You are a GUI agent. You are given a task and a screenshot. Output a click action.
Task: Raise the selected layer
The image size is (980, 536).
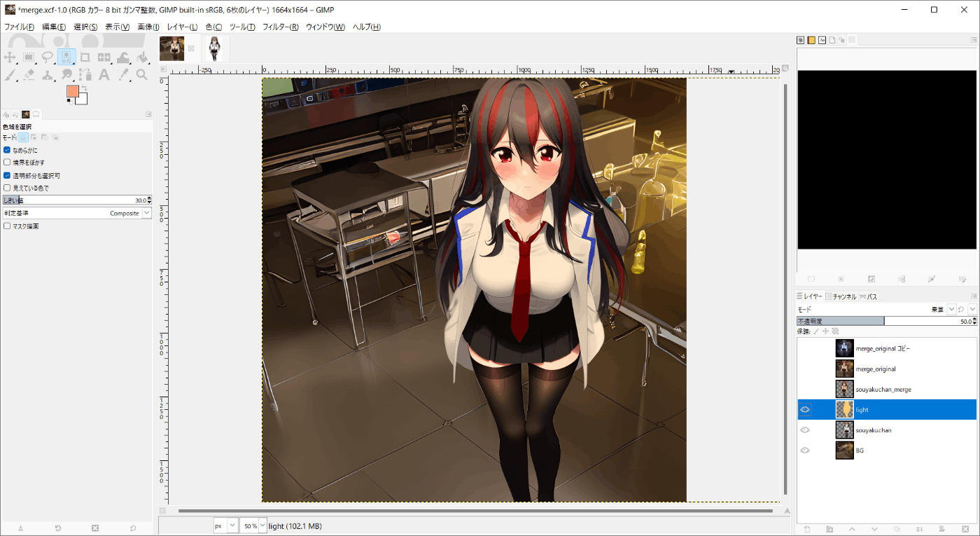[x=852, y=529]
